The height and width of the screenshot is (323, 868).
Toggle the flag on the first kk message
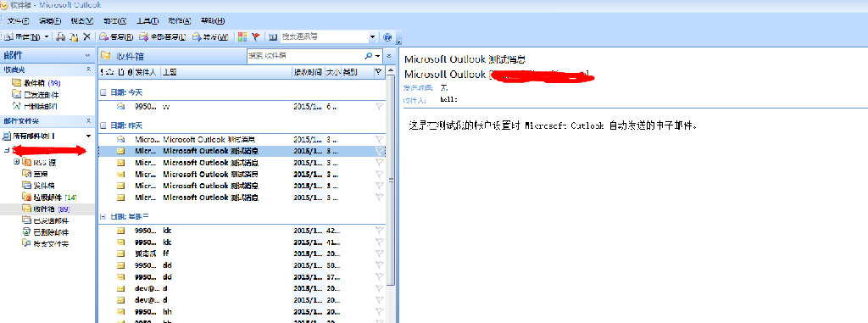[x=379, y=230]
